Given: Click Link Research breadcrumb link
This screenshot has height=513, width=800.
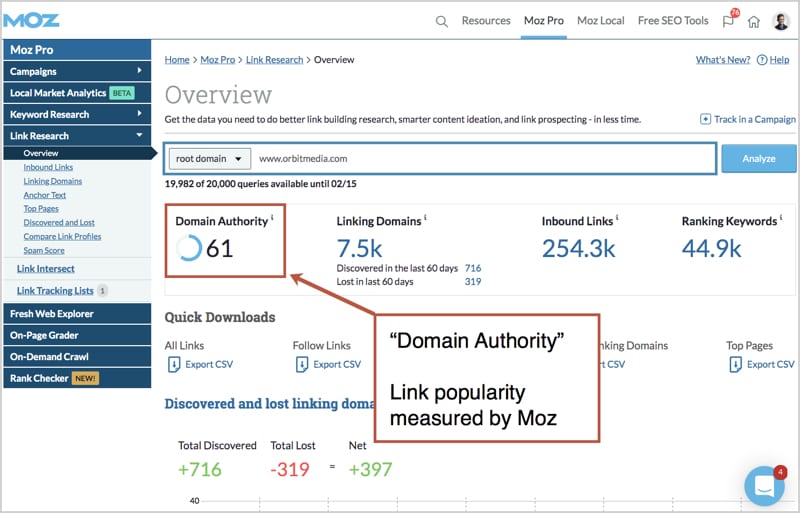Looking at the screenshot, I should pyautogui.click(x=274, y=60).
